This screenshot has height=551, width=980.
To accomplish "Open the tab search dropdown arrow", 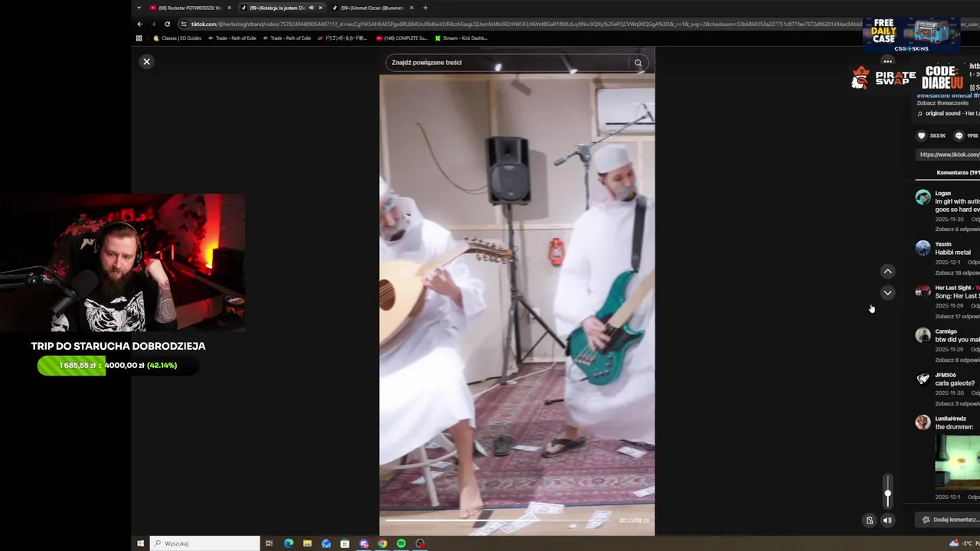I will pos(139,8).
